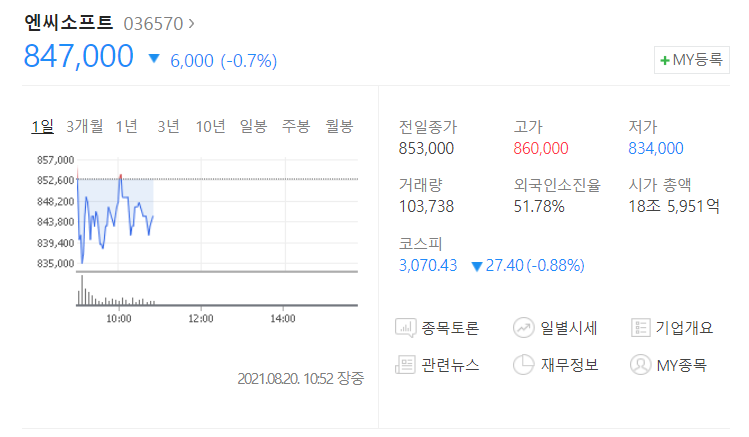Screen dimensions: 749x437
Task: Open the 재무정보 link
Action: tap(569, 365)
